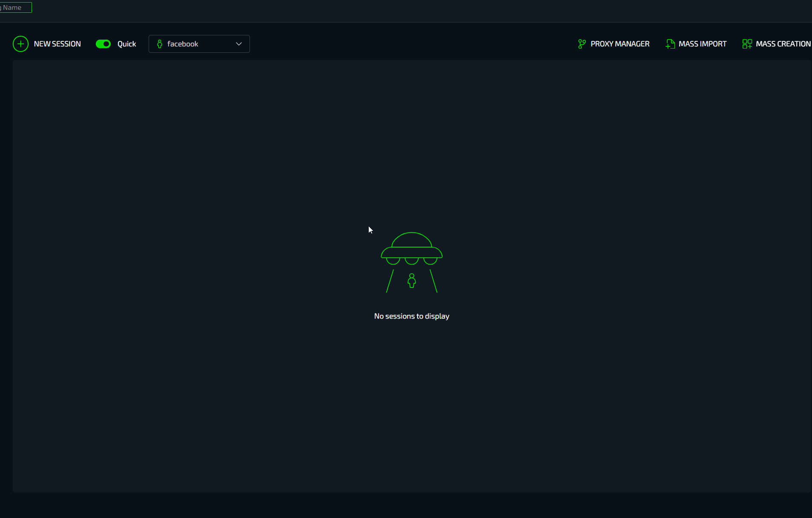Click the UFO's dome top

tap(411, 239)
